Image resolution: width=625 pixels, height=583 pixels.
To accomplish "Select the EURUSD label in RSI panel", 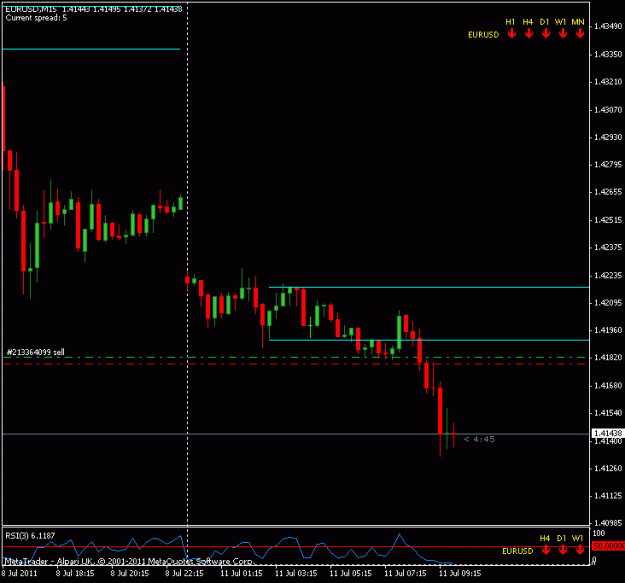I will pyautogui.click(x=517, y=551).
